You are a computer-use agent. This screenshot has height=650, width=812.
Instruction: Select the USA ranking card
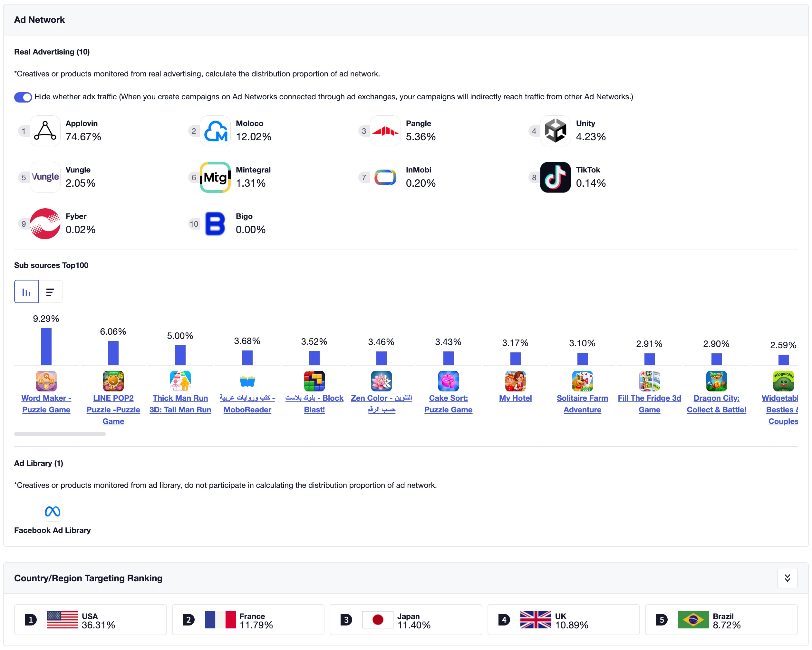(x=91, y=620)
